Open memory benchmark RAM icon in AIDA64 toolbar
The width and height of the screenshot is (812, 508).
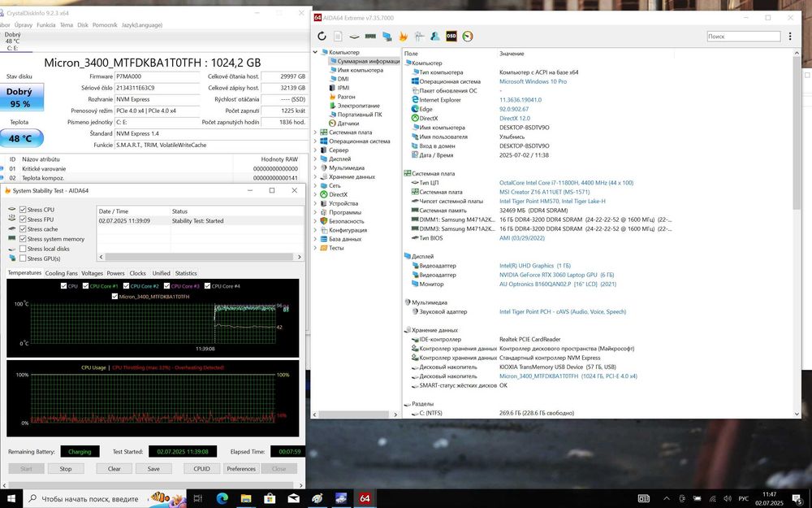pos(370,37)
